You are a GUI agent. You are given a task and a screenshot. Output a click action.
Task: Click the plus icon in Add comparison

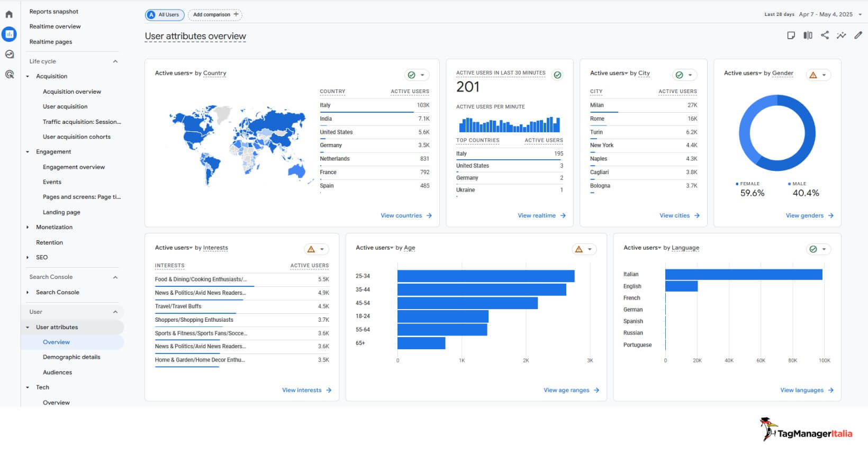coord(236,14)
